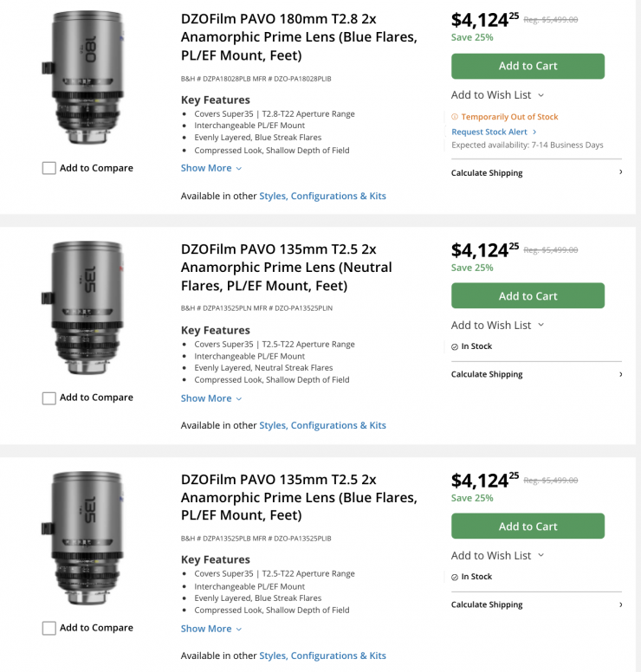Expand Show More for 135mm Blue Flares lens
This screenshot has height=672, width=641.
tap(211, 629)
